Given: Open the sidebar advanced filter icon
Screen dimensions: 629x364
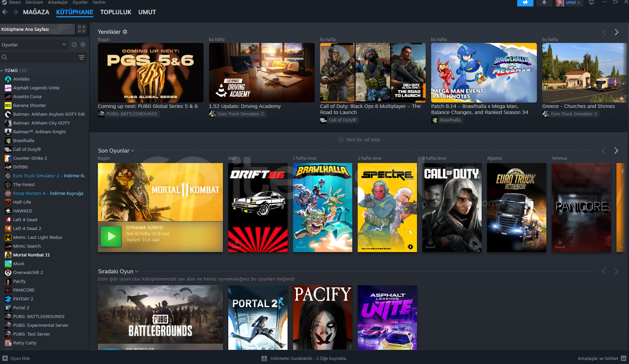Looking at the screenshot, I should coord(82,58).
